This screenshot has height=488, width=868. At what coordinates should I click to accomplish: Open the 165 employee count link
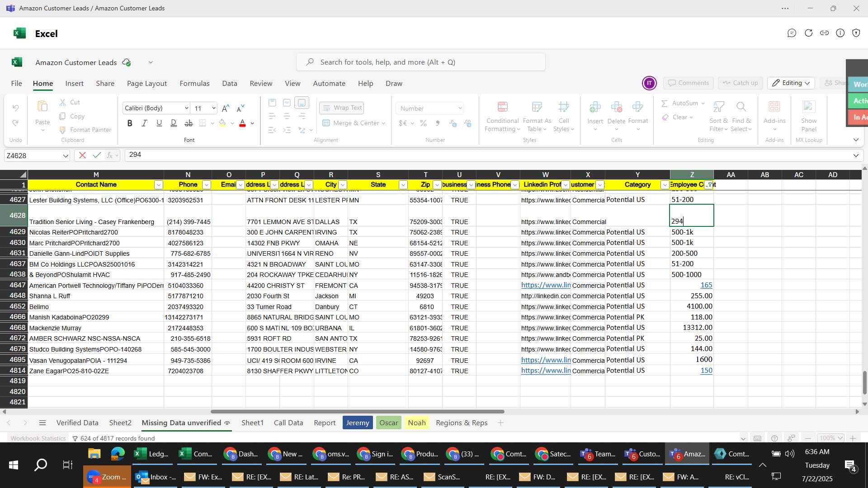click(706, 285)
